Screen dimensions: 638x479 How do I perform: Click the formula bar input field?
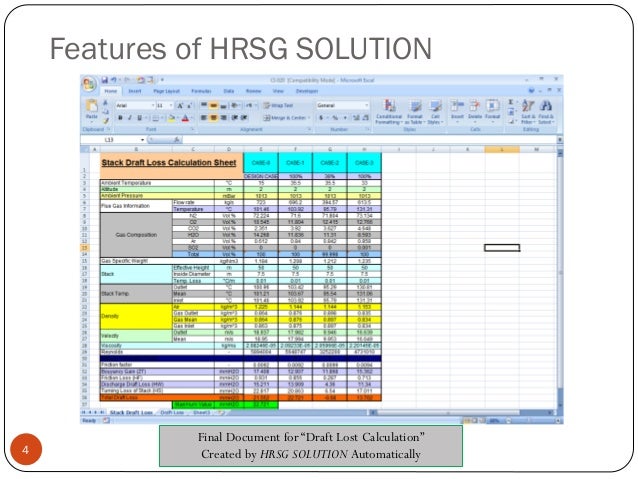tap(369, 140)
